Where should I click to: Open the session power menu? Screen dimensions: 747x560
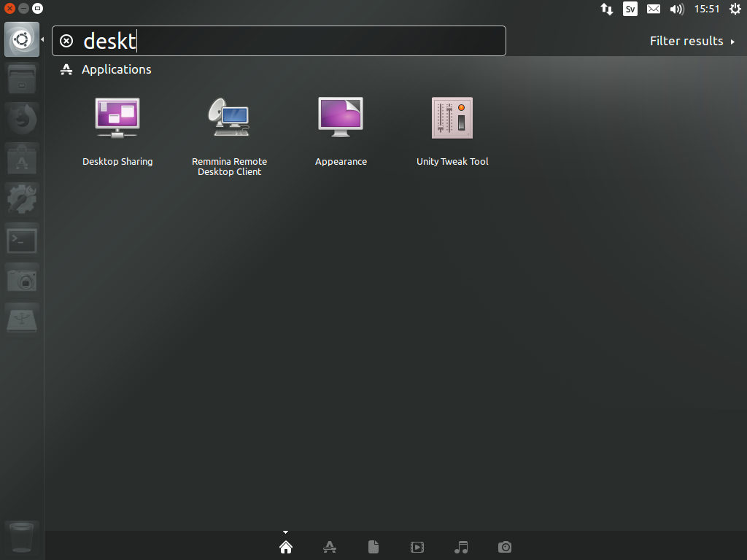[735, 9]
